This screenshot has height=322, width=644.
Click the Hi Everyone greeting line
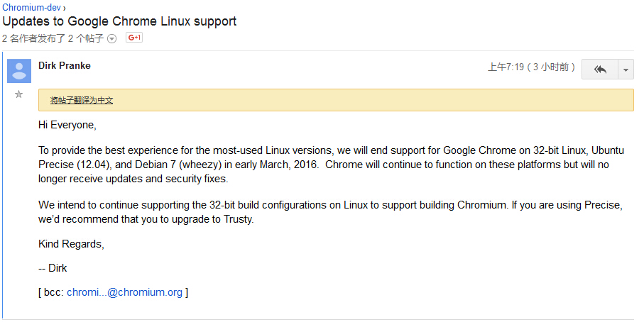click(x=67, y=125)
